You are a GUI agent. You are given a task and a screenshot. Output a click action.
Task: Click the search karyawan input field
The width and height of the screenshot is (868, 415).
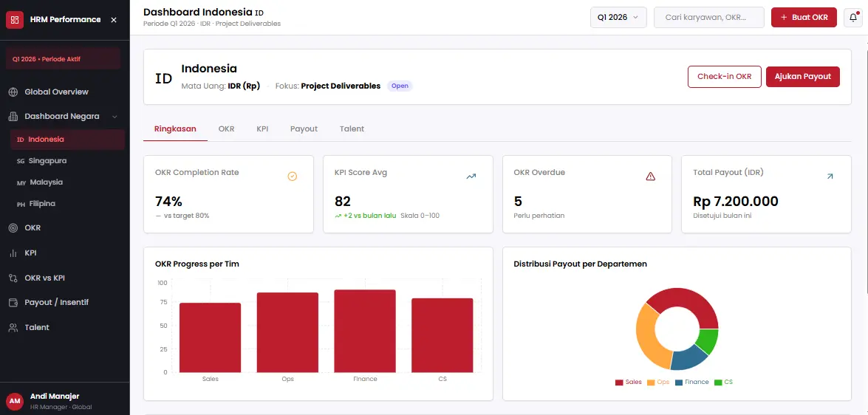(708, 17)
